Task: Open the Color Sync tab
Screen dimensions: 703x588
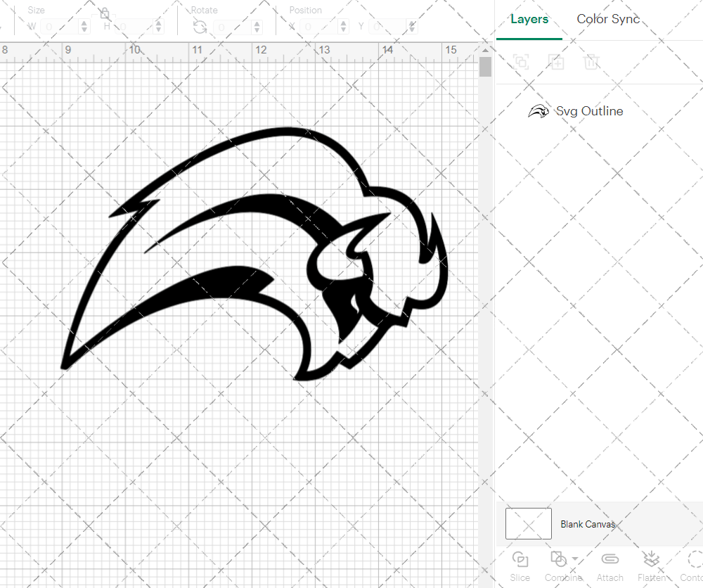Action: tap(608, 20)
